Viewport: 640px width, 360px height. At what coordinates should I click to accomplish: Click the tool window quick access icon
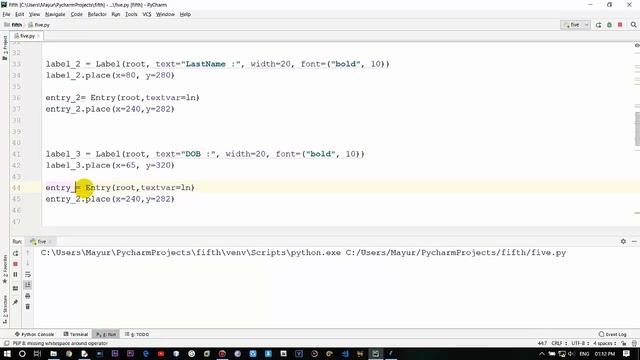click(7, 343)
